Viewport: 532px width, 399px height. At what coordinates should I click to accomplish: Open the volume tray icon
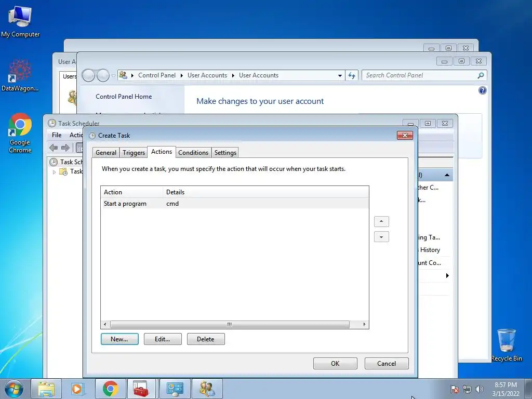click(479, 389)
